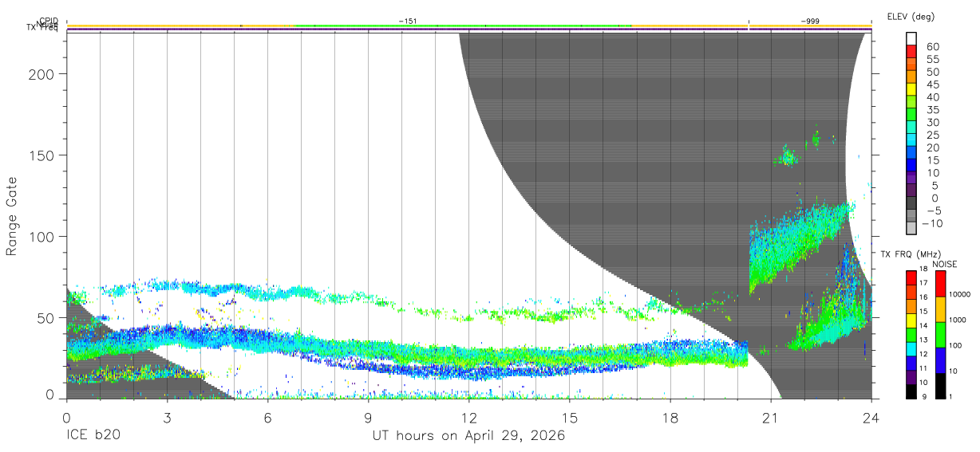This screenshot has width=980, height=452.
Task: Click the black bottom segment of the NOISE bar
Action: [940, 386]
